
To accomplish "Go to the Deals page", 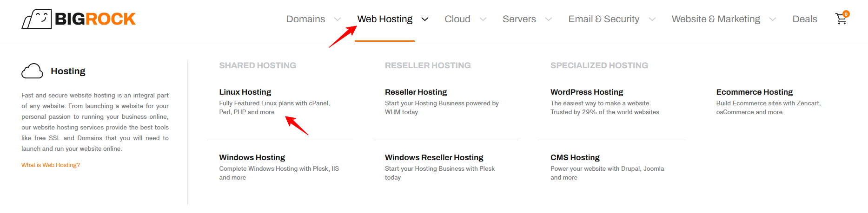I will click(805, 19).
